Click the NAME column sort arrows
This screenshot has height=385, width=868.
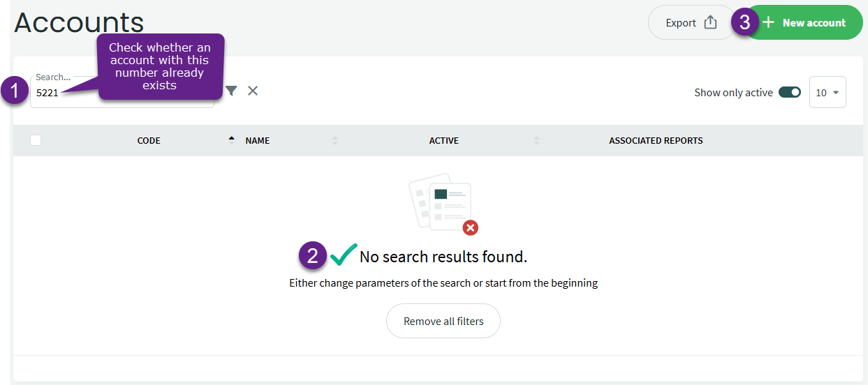pyautogui.click(x=335, y=140)
